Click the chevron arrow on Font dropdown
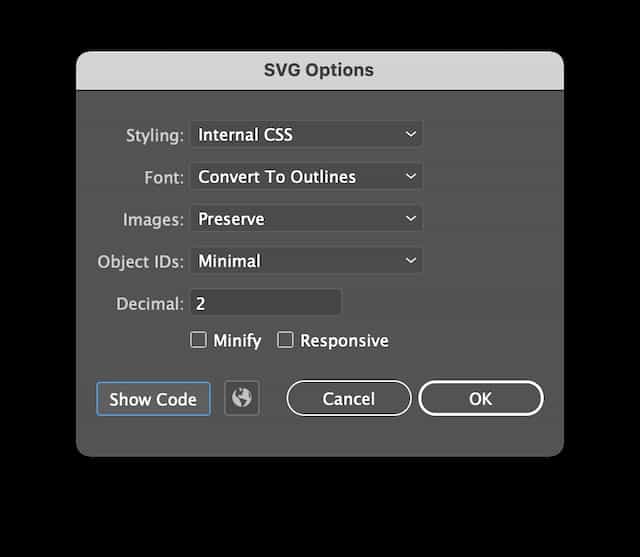This screenshot has height=557, width=640. point(411,176)
